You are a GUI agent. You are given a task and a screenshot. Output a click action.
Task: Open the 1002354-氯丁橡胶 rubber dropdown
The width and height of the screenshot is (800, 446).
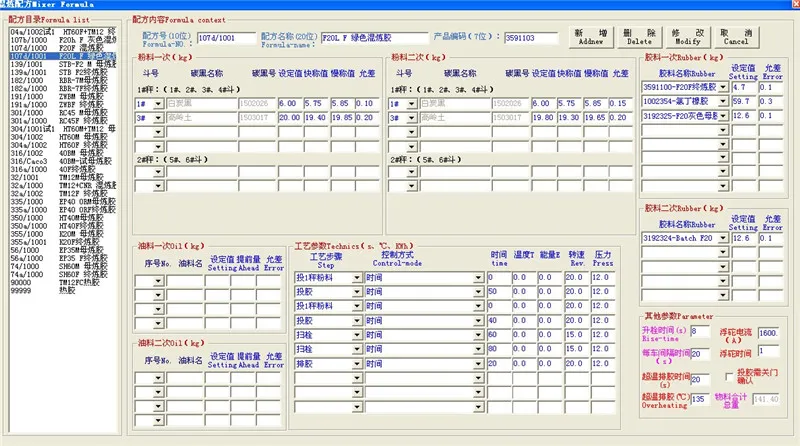coord(722,102)
